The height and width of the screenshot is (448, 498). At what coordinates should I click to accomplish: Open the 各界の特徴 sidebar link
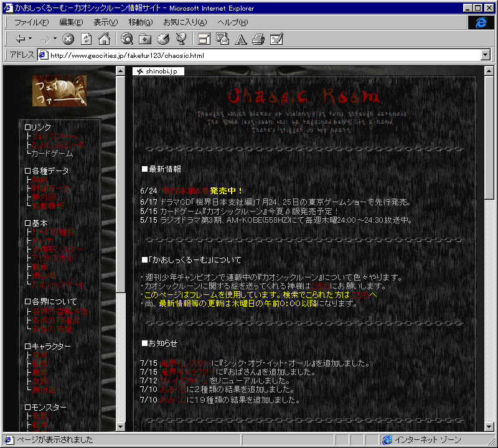pos(52,329)
